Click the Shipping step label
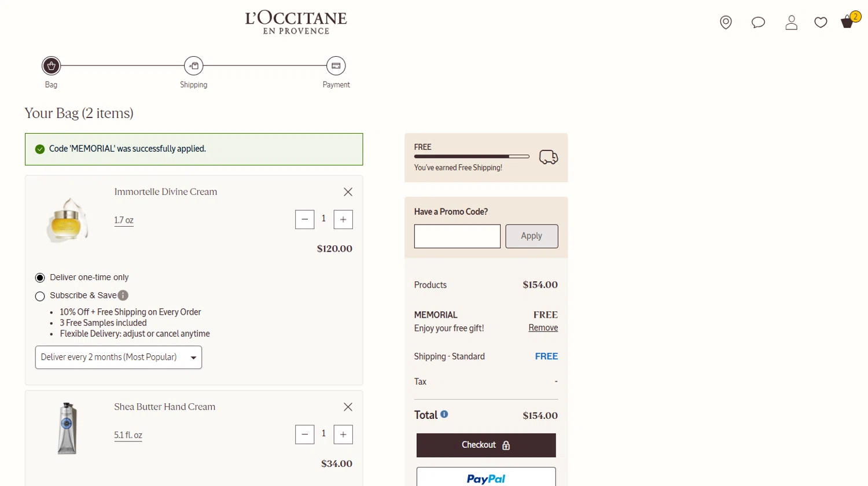The image size is (868, 486). 193,85
